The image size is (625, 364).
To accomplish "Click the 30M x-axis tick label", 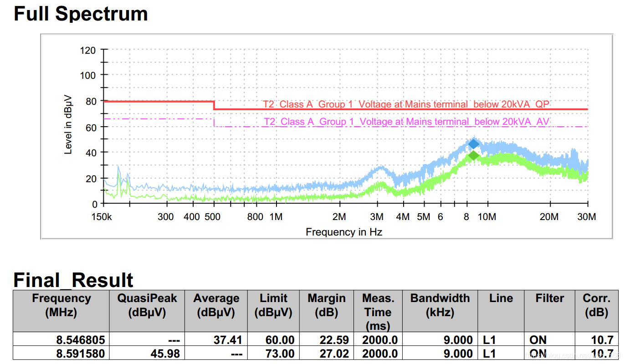I will pyautogui.click(x=587, y=217).
